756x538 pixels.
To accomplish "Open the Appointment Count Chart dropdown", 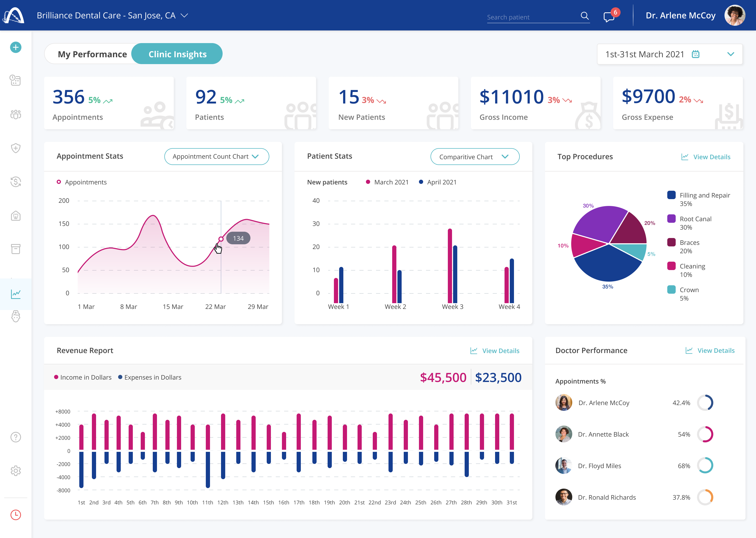I will [x=217, y=156].
